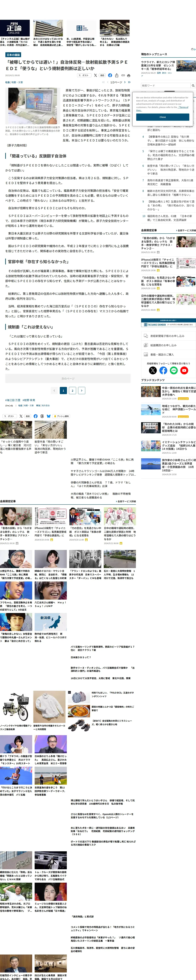Image resolution: width=196 pixels, height=980 pixels.
Task: Open ranking item 7 高知の高速道で車正面衝突
Action: [171, 182]
